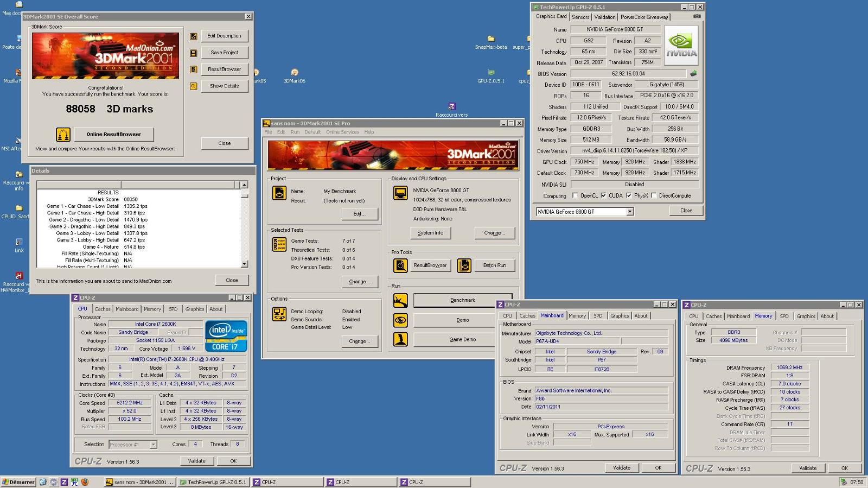Open the GPU-Z graphics card selection dropdown
Viewport: 868px width, 488px height.
point(630,212)
